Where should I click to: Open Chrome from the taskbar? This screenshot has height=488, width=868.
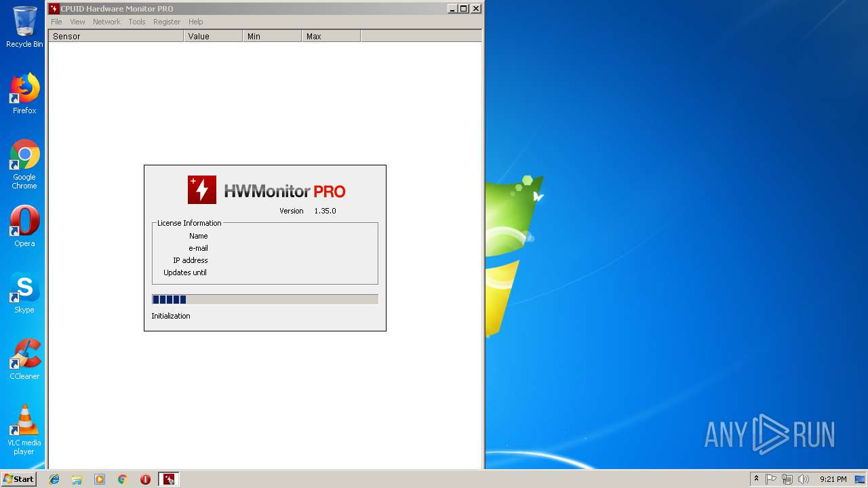(x=122, y=479)
